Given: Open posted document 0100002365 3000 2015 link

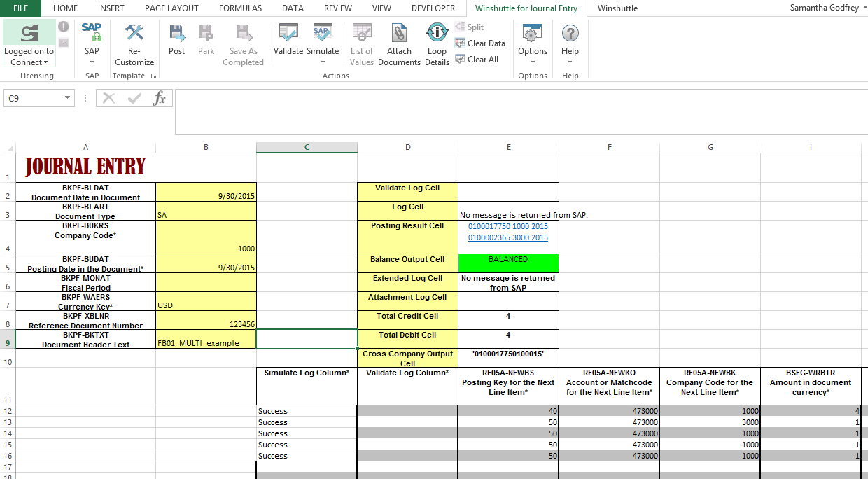Looking at the screenshot, I should pyautogui.click(x=508, y=238).
